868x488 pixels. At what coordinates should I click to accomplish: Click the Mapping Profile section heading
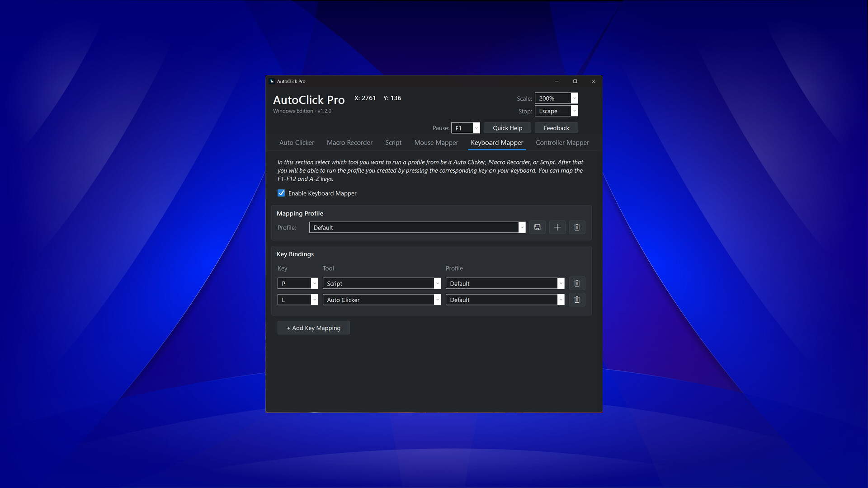pyautogui.click(x=300, y=213)
